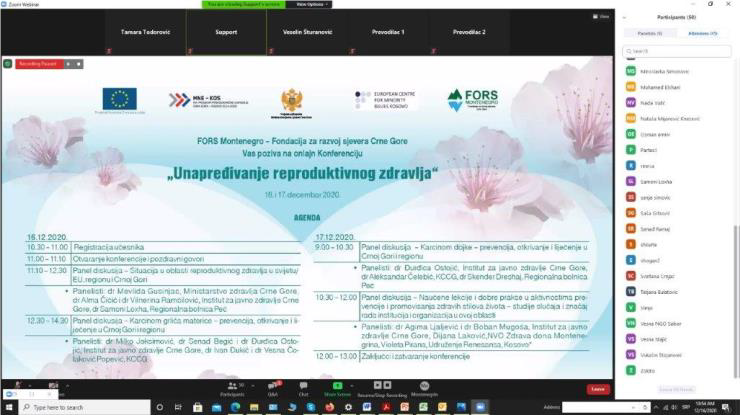Image resolution: width=740 pixels, height=415 pixels.
Task: Select attendee Nada Vulić in list
Action: tap(678, 103)
